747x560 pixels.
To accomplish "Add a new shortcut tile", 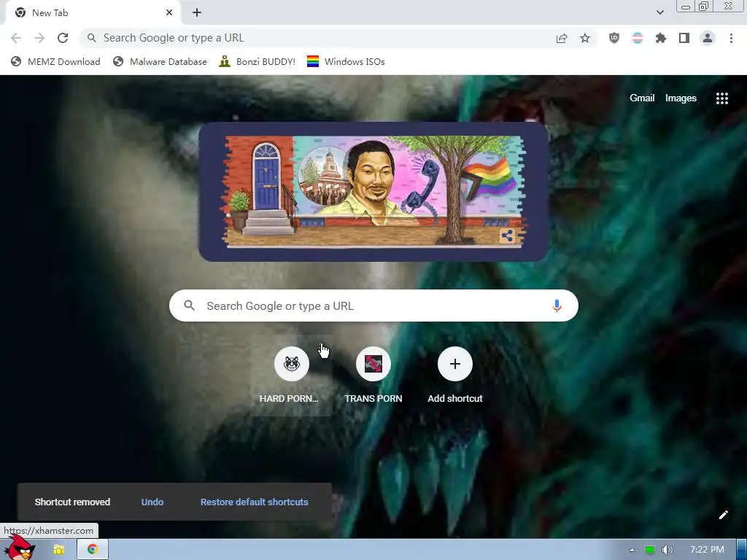I will (455, 376).
